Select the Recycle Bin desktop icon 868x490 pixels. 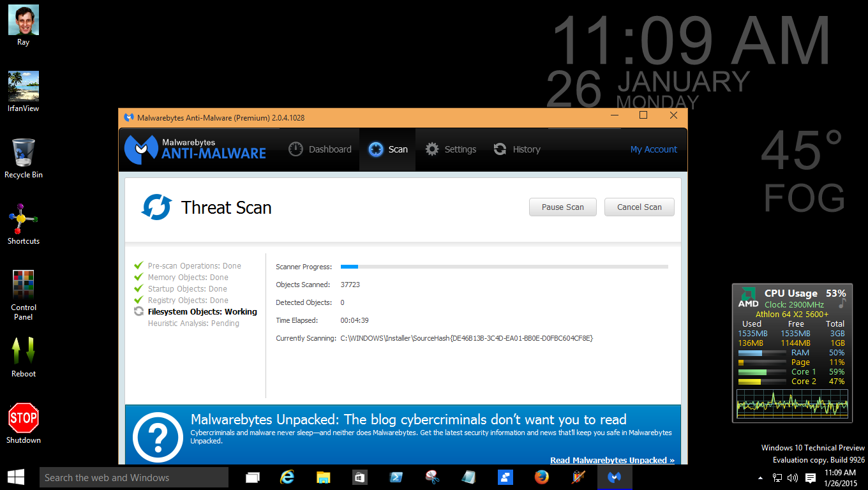(24, 158)
